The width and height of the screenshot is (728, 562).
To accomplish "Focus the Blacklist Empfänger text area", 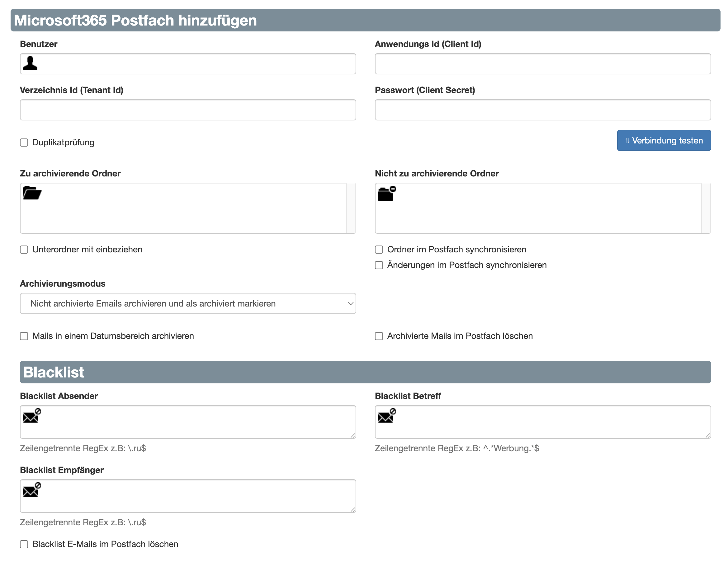I will (188, 496).
